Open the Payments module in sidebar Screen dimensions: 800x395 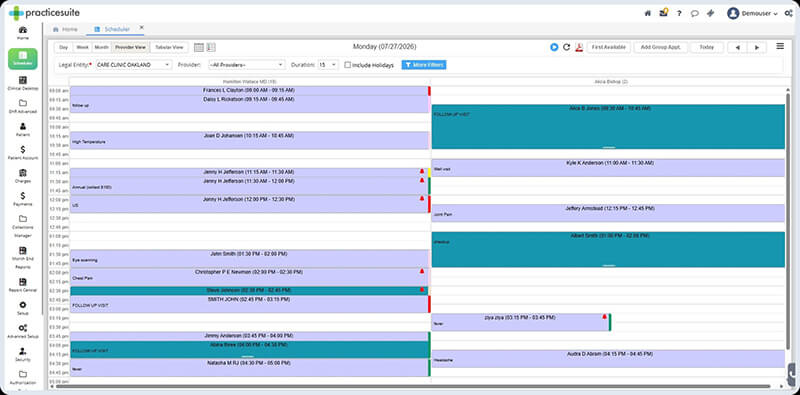22,199
